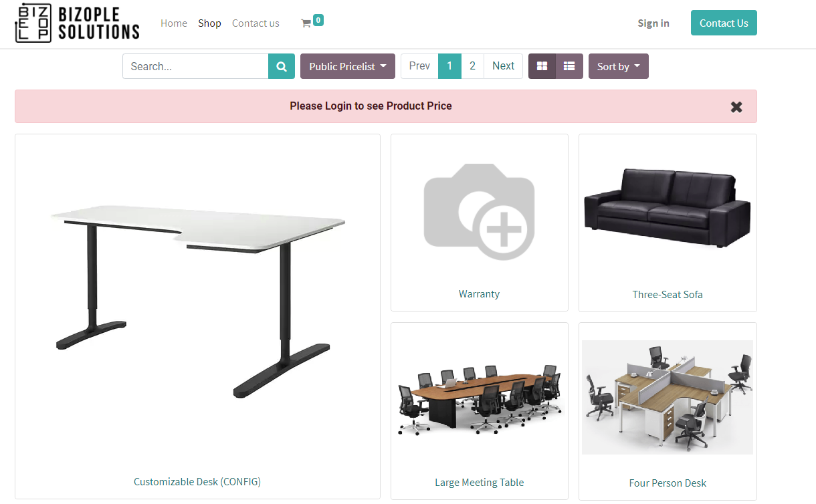Viewport: 816px width, 504px height.
Task: Dismiss the login price alert
Action: 736,106
